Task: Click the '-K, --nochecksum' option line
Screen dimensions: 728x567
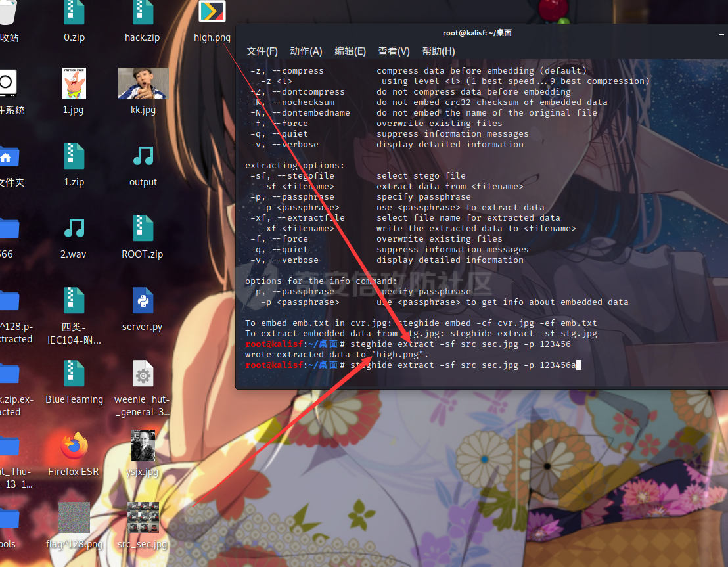Action: [x=428, y=102]
